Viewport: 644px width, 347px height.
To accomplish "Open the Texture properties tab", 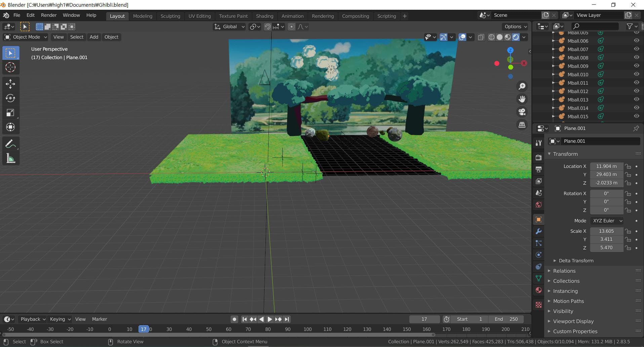I will pyautogui.click(x=539, y=305).
